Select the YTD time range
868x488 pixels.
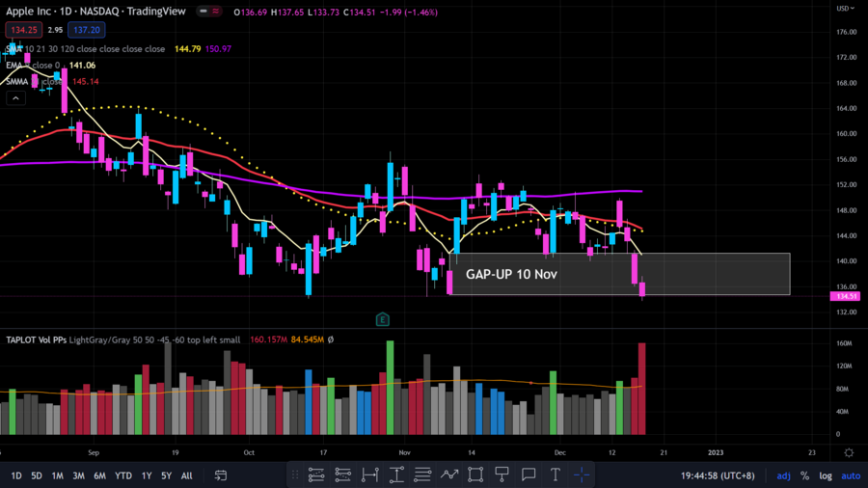coord(122,475)
